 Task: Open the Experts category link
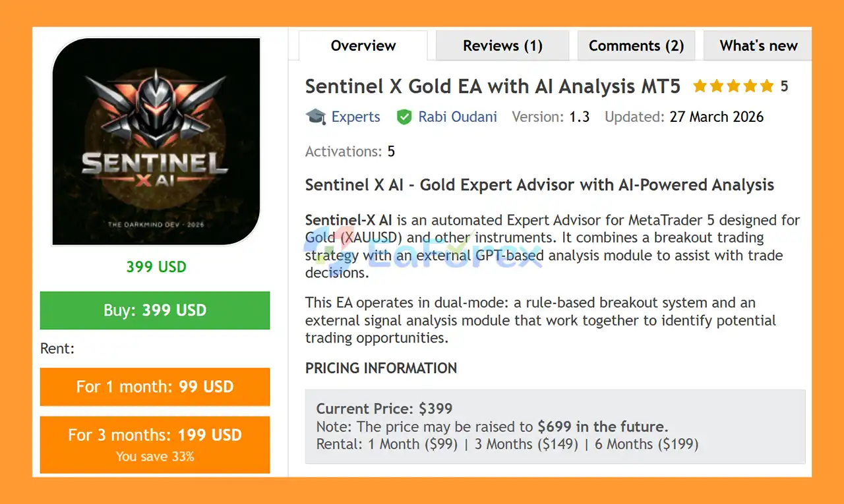pyautogui.click(x=356, y=117)
